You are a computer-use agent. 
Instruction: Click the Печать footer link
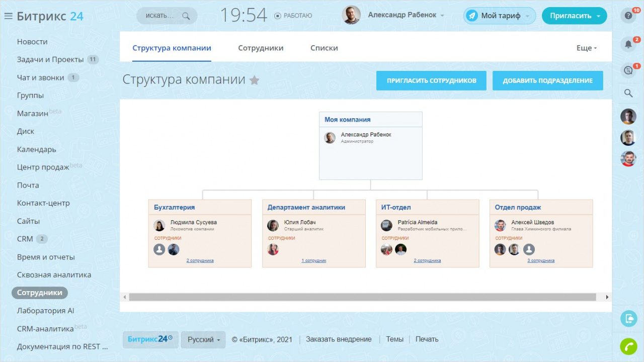(x=427, y=339)
